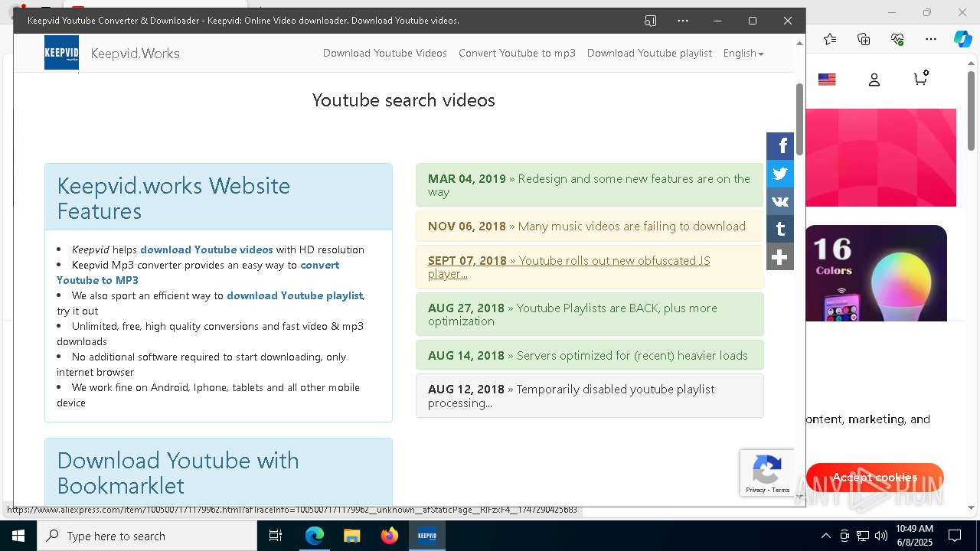This screenshot has width=980, height=551.
Task: Click the 'Download Youtube with Bookmarklet' heading
Action: tap(178, 473)
